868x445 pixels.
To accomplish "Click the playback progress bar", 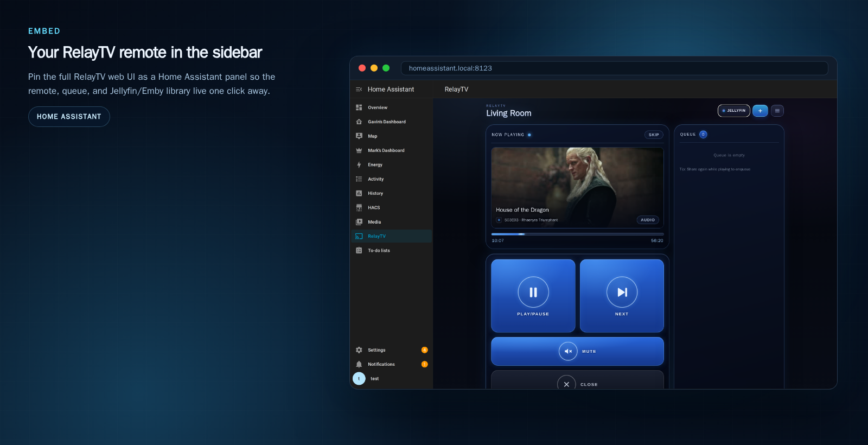I will point(577,234).
